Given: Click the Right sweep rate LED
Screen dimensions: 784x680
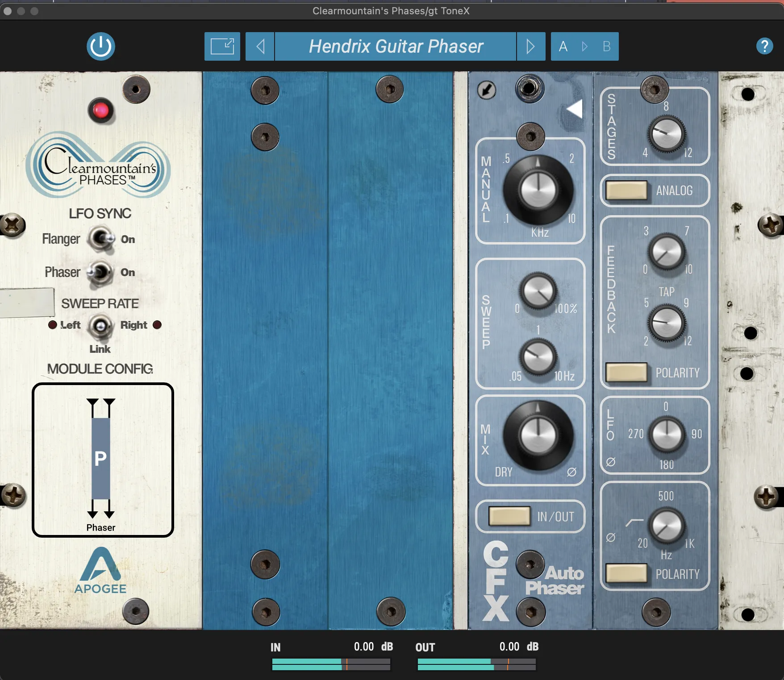Looking at the screenshot, I should coord(157,325).
